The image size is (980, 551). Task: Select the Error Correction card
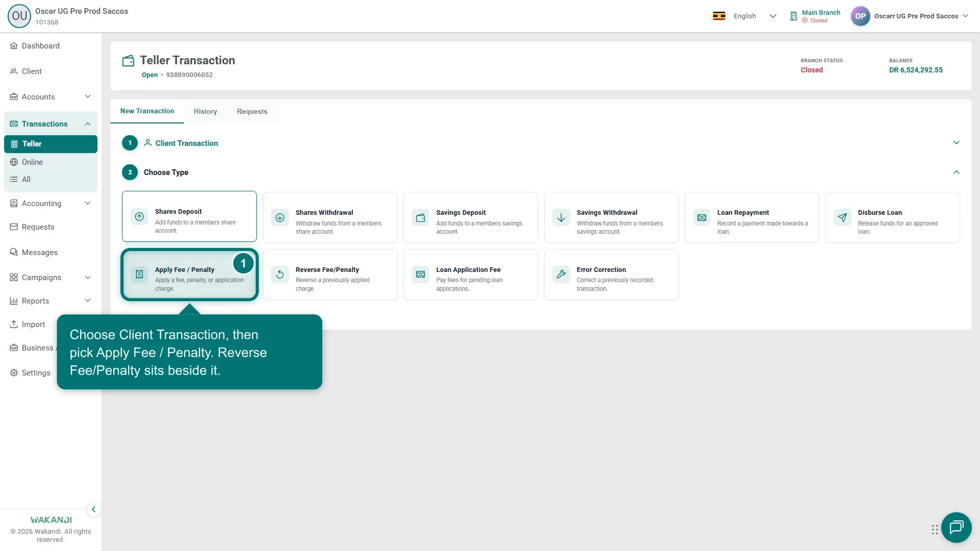611,274
